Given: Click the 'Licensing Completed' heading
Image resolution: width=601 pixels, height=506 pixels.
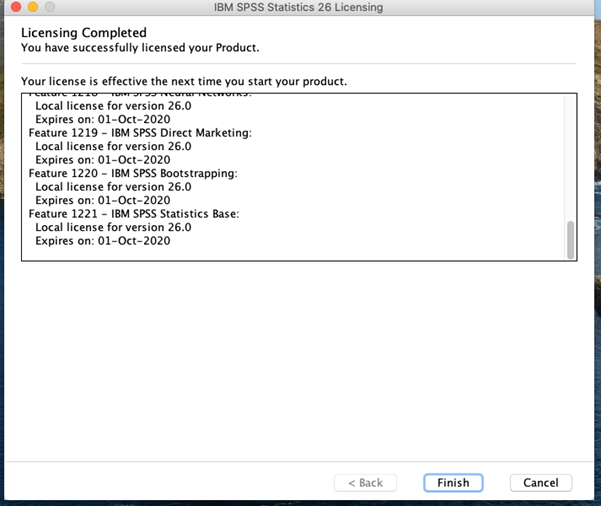Looking at the screenshot, I should (84, 33).
